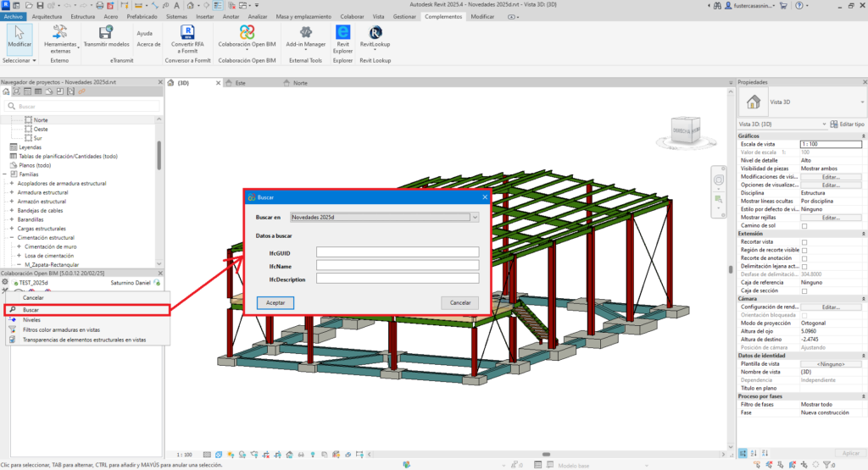The image size is (868, 470).
Task: Click the Aceptar button in Buscar dialog
Action: click(275, 302)
